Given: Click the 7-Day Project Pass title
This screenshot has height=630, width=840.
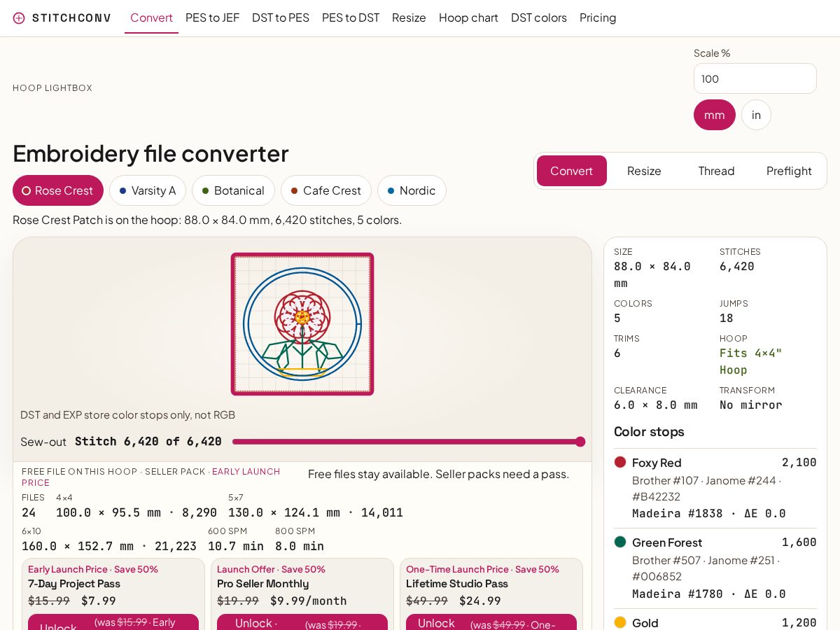Looking at the screenshot, I should point(74,584).
